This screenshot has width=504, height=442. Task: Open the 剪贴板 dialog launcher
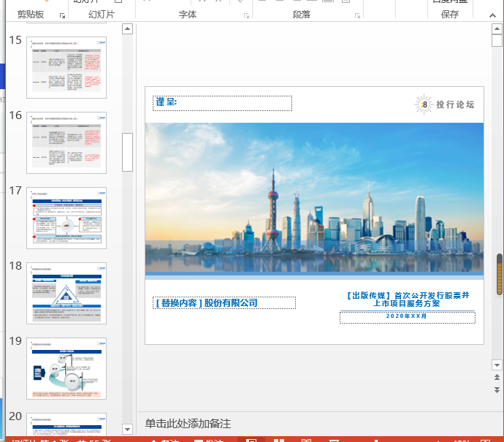(x=62, y=16)
